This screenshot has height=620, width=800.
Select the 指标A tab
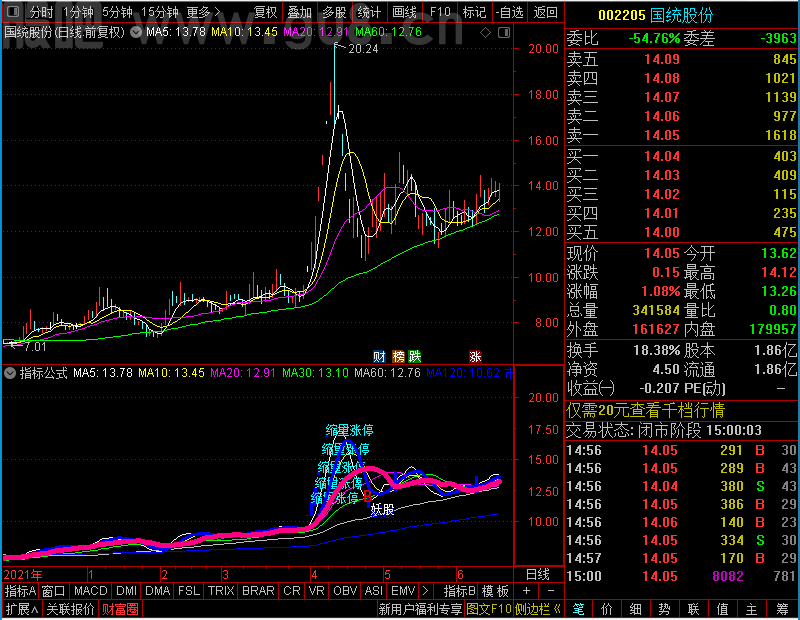pyautogui.click(x=20, y=591)
